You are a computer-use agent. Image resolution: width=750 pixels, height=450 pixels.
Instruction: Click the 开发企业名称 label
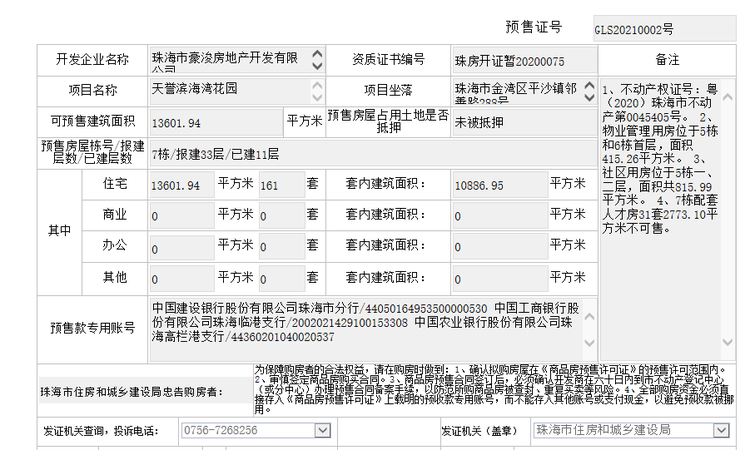[x=92, y=59]
